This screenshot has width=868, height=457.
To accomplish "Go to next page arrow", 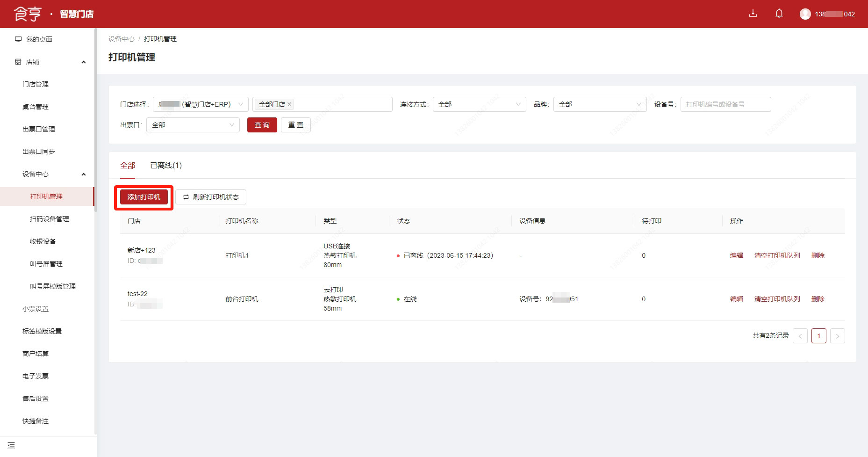I will coord(837,336).
